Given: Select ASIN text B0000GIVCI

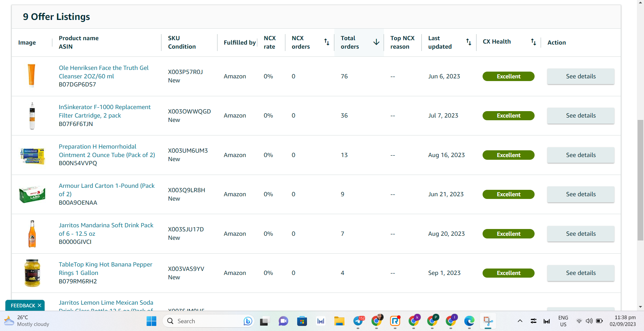Looking at the screenshot, I should 75,242.
